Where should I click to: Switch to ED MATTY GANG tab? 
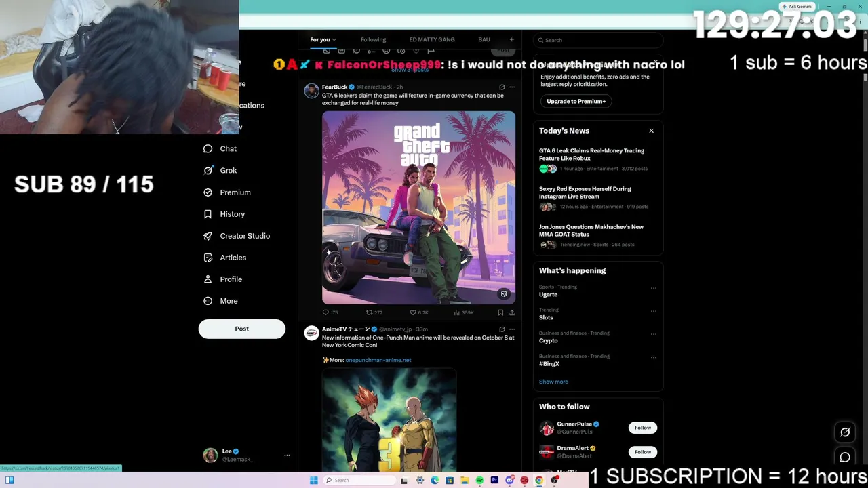pyautogui.click(x=432, y=40)
